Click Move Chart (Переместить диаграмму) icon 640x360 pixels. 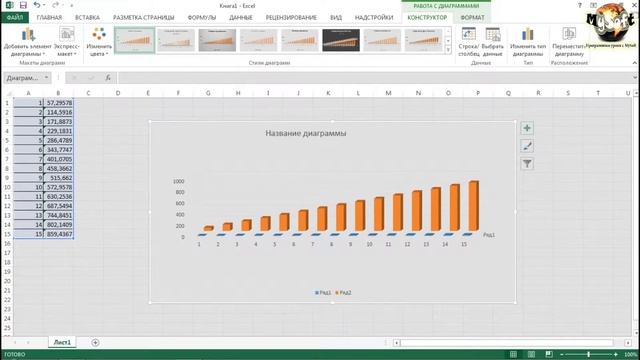(569, 42)
